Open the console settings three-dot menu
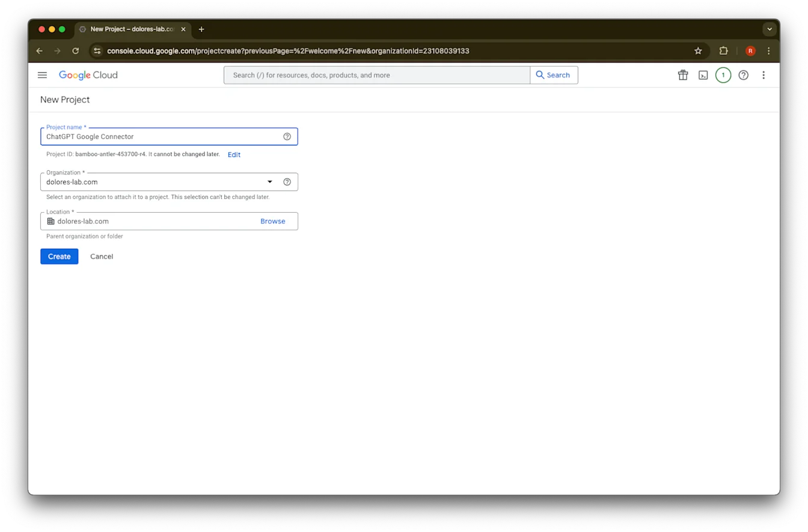 (x=764, y=75)
